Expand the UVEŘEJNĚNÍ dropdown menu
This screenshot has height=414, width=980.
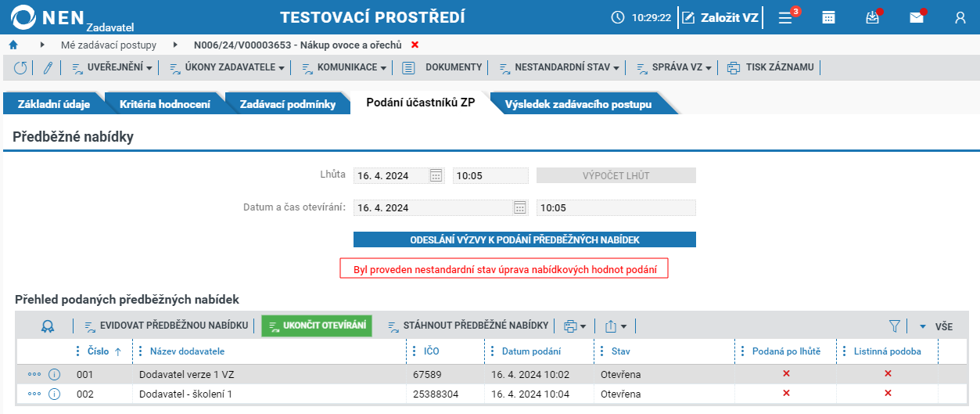pyautogui.click(x=112, y=68)
